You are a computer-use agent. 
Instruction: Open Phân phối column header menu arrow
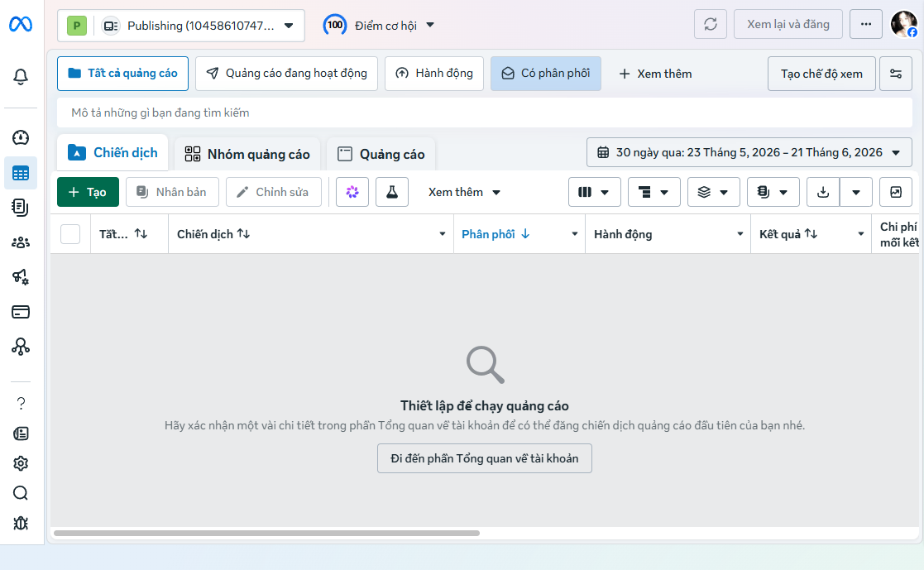(575, 234)
